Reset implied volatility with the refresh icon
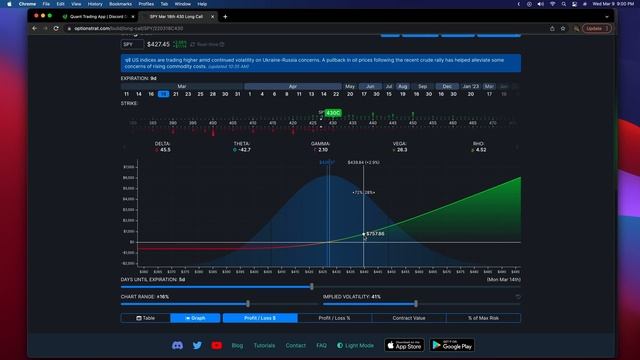Viewport: 640px width, 360px height. (x=518, y=297)
